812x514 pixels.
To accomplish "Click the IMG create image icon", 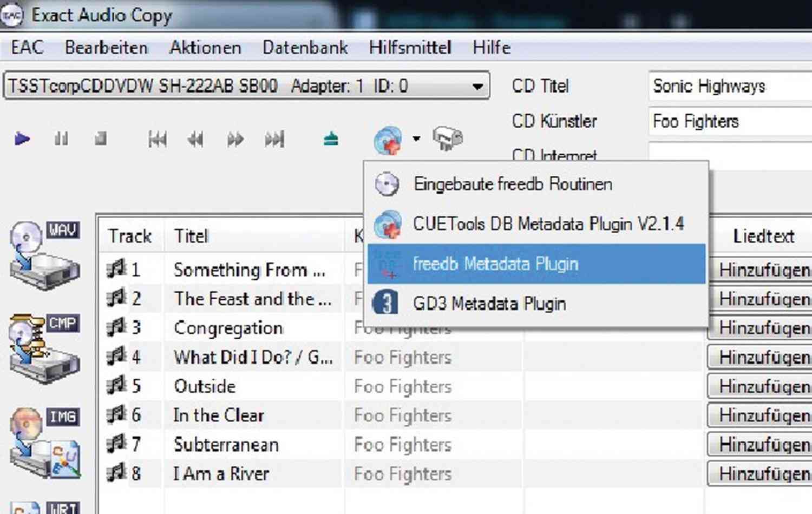I will point(45,443).
